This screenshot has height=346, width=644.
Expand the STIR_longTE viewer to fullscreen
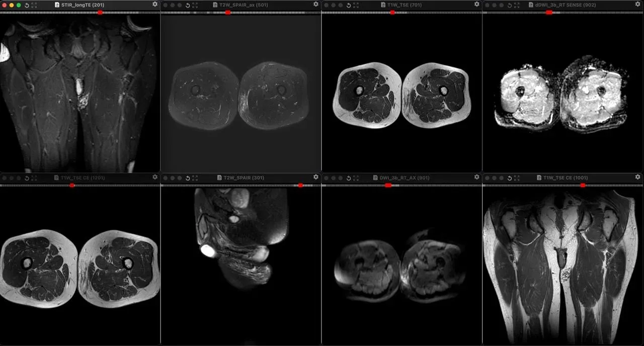tap(34, 5)
